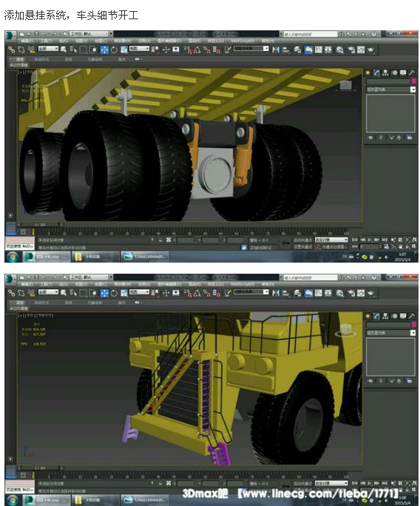Activate Select and Rotate tool in upper screenshot
Viewport: 420px width, 506px height.
pyautogui.click(x=114, y=50)
